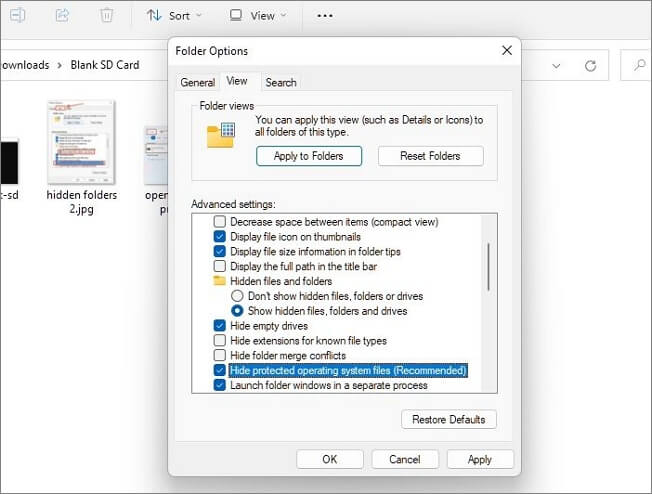Click the Apply to Folders button

pos(308,156)
